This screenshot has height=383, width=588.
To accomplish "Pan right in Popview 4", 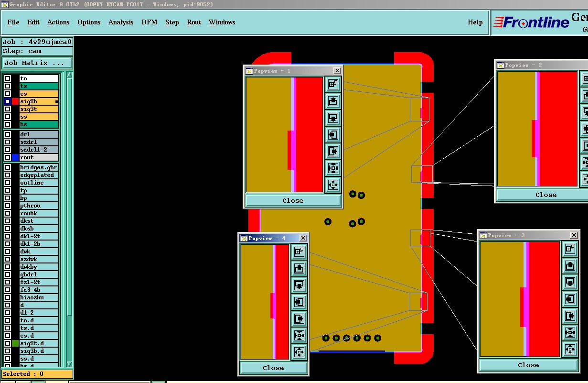I will [x=299, y=318].
